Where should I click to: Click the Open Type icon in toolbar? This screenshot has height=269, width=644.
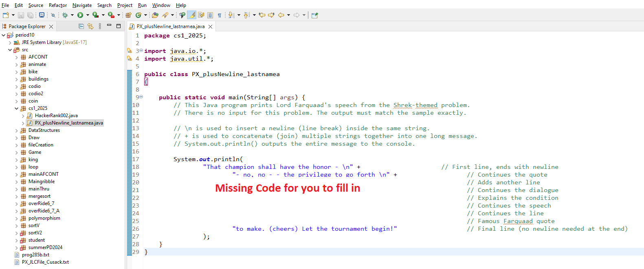coord(155,15)
